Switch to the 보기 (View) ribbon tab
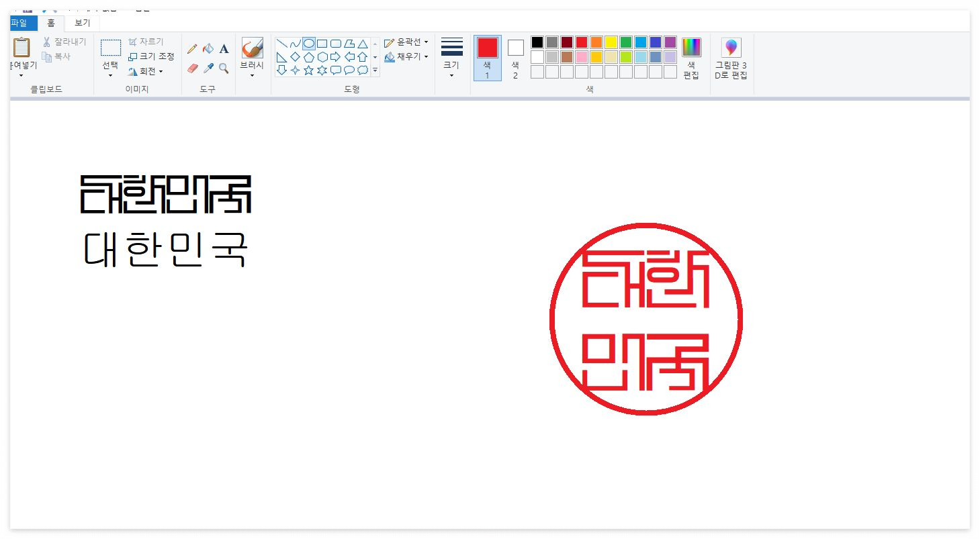Image resolution: width=980 pixels, height=539 pixels. pyautogui.click(x=82, y=23)
